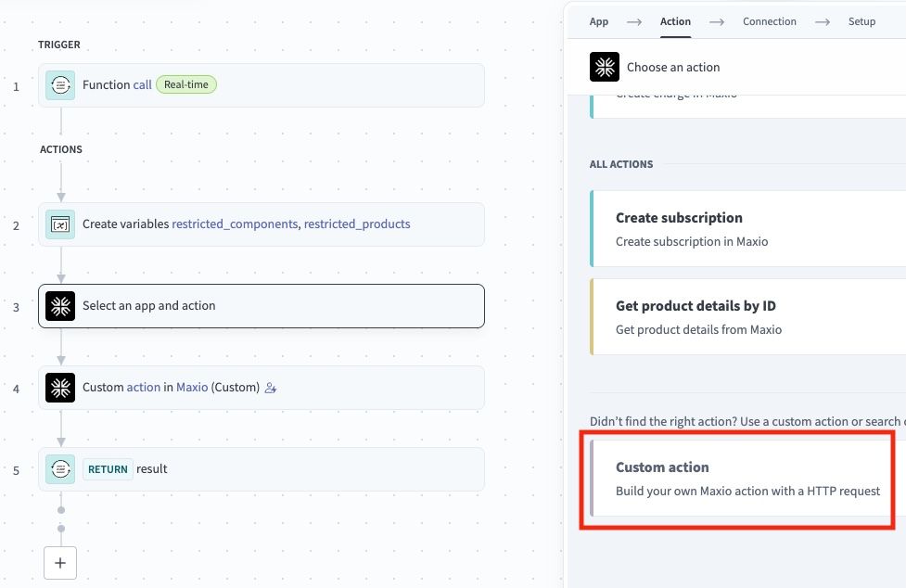Open the Custom action in Maxio step
Viewport: 906px width, 588px height.
click(x=262, y=388)
